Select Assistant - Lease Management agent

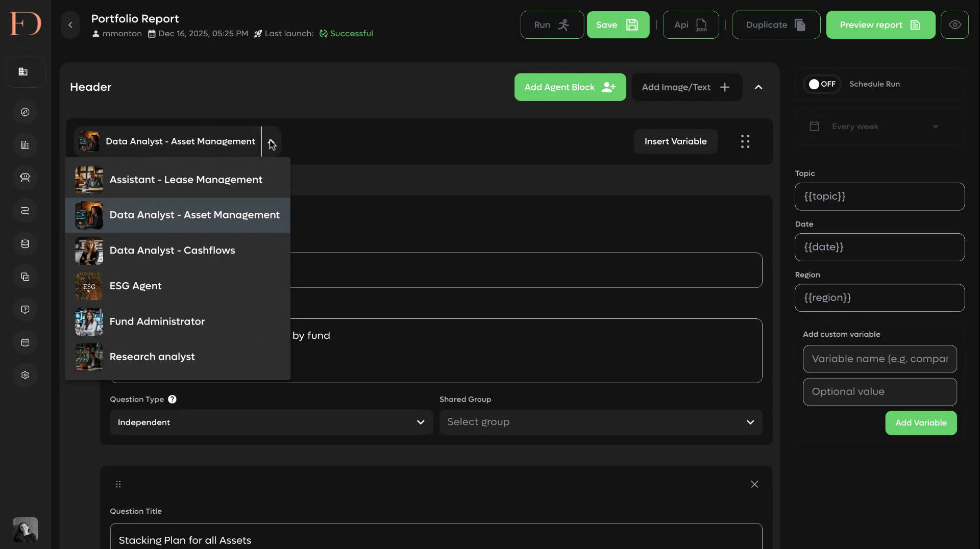pyautogui.click(x=178, y=180)
